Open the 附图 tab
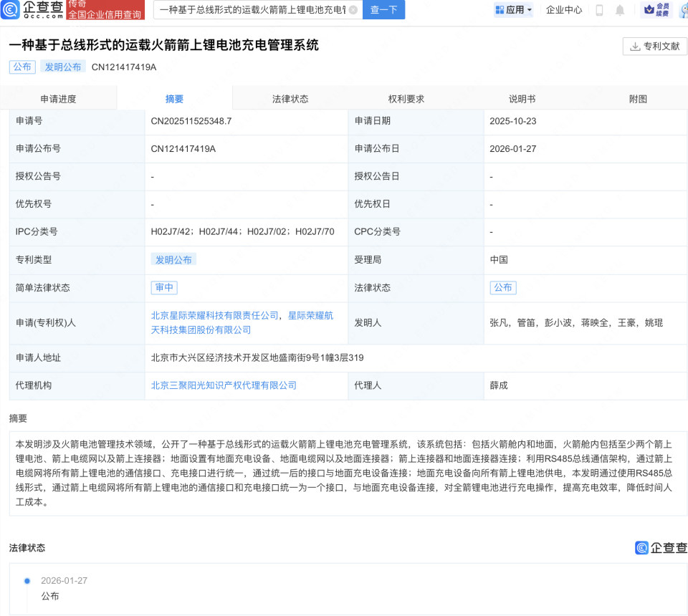This screenshot has width=688, height=616. [638, 98]
